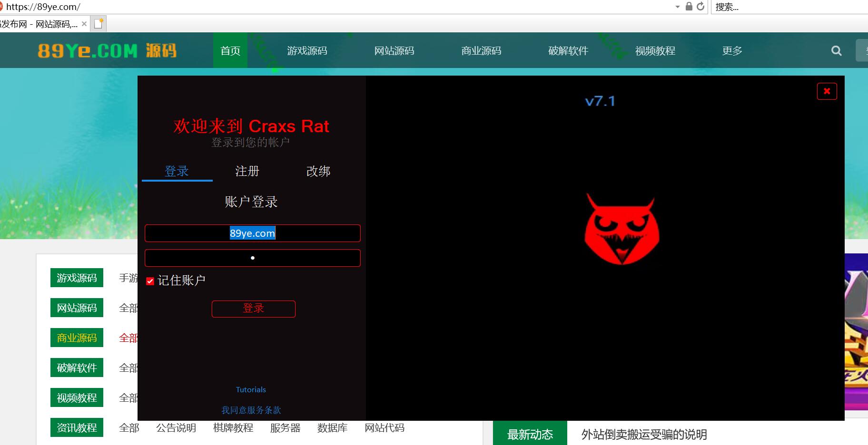Switch to the 注册 tab
The image size is (868, 445).
tap(247, 171)
